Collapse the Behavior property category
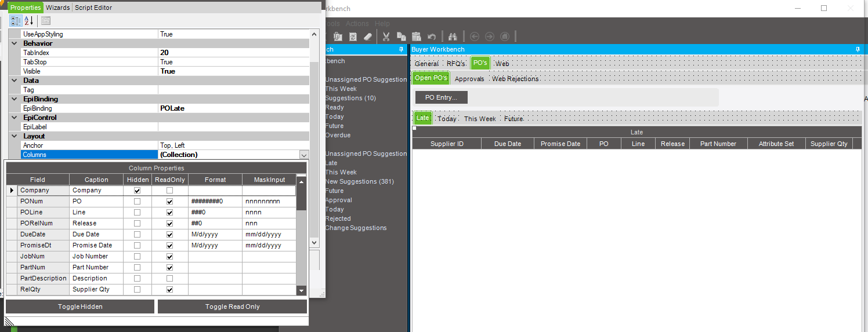 pos(15,43)
